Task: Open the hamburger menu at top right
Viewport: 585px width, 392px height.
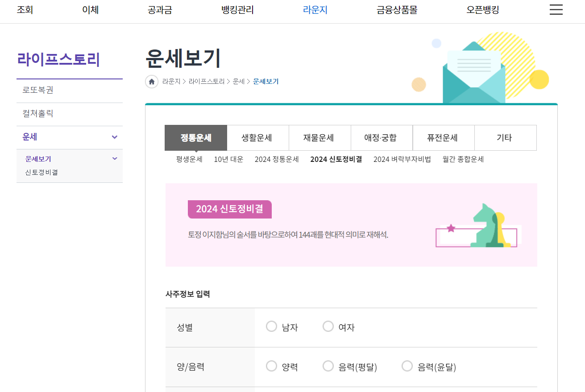Action: (556, 10)
